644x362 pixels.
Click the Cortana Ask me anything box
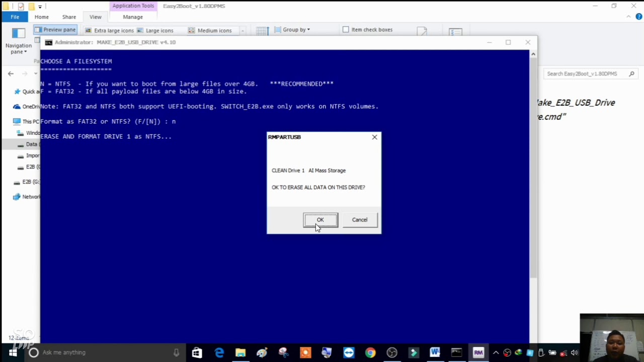click(x=103, y=352)
